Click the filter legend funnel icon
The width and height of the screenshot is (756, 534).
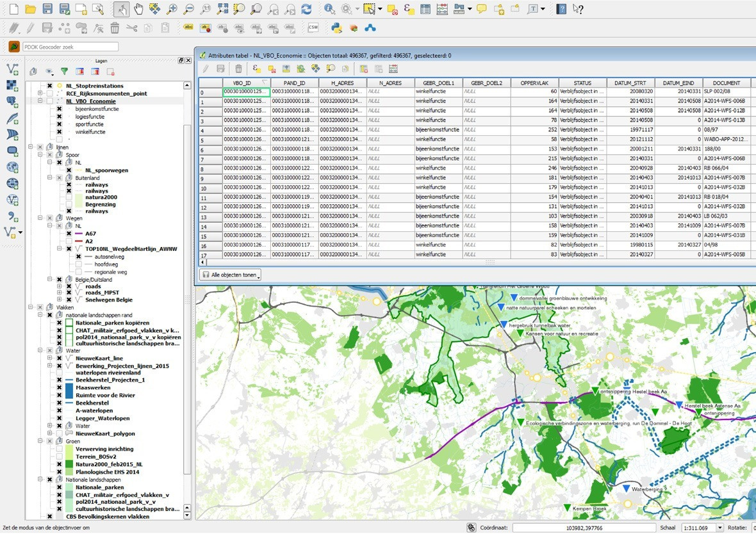64,72
